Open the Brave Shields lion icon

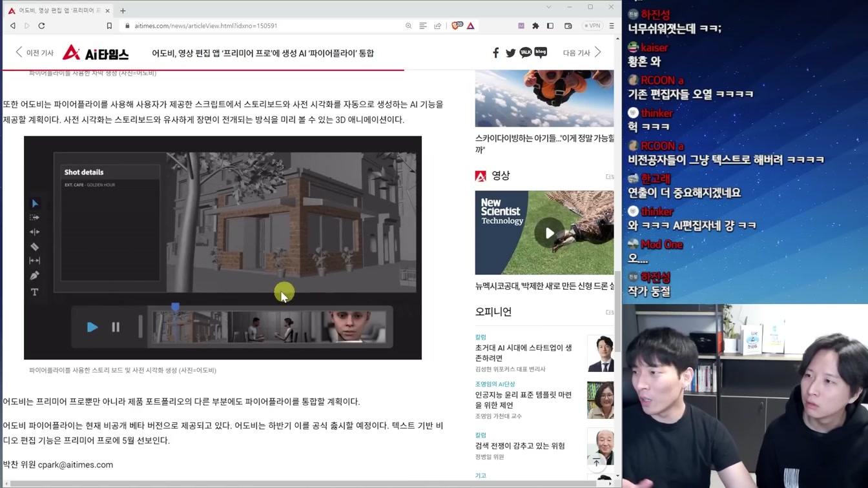[457, 26]
